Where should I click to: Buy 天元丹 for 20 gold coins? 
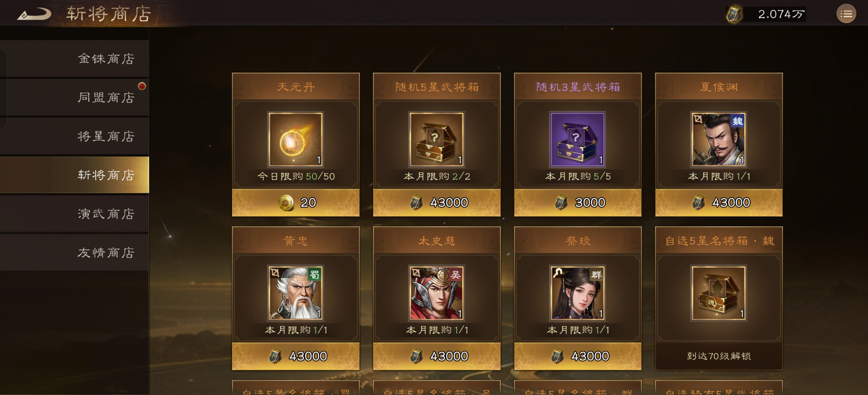(x=296, y=202)
